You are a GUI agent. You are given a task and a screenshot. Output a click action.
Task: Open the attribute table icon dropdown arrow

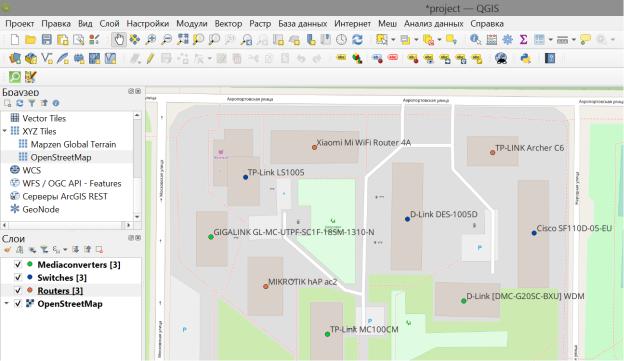tap(551, 39)
